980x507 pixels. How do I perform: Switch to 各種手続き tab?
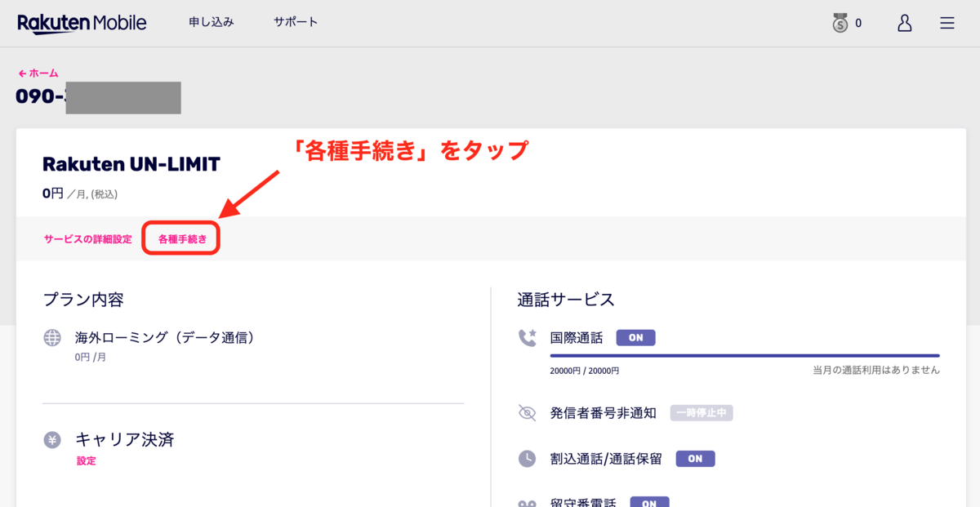click(183, 239)
